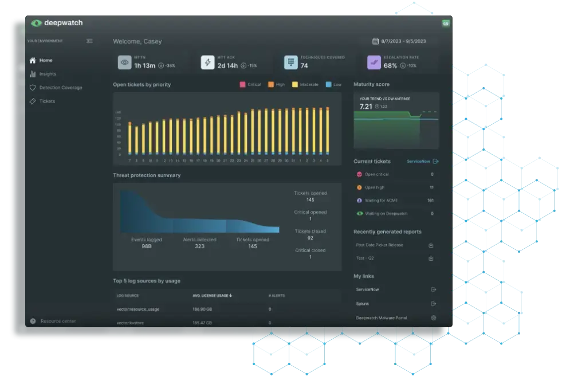Image resolution: width=566 pixels, height=392 pixels.
Task: Click the Tickets opened 145 summary stat
Action: [310, 197]
